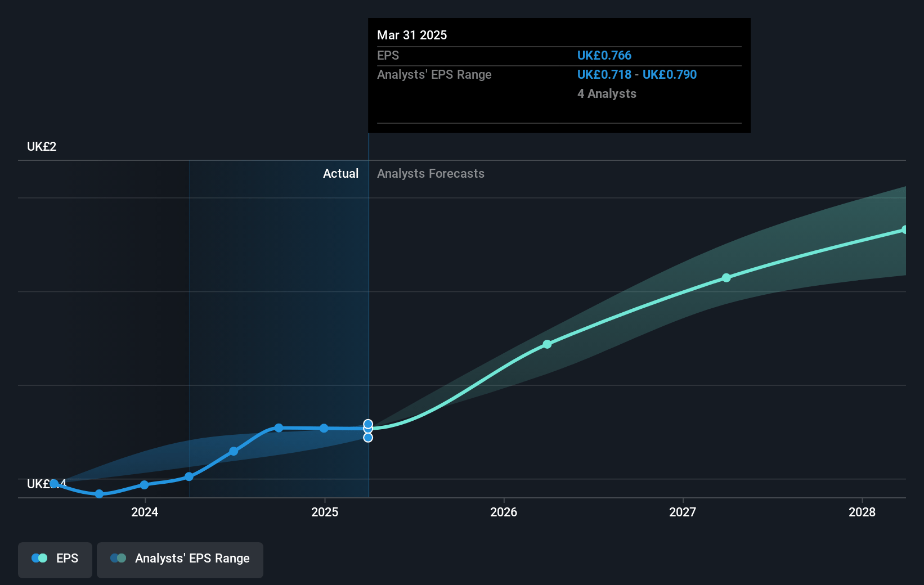Viewport: 924px width, 585px height.
Task: Click the 4 Analysts text in tooltip
Action: click(607, 94)
